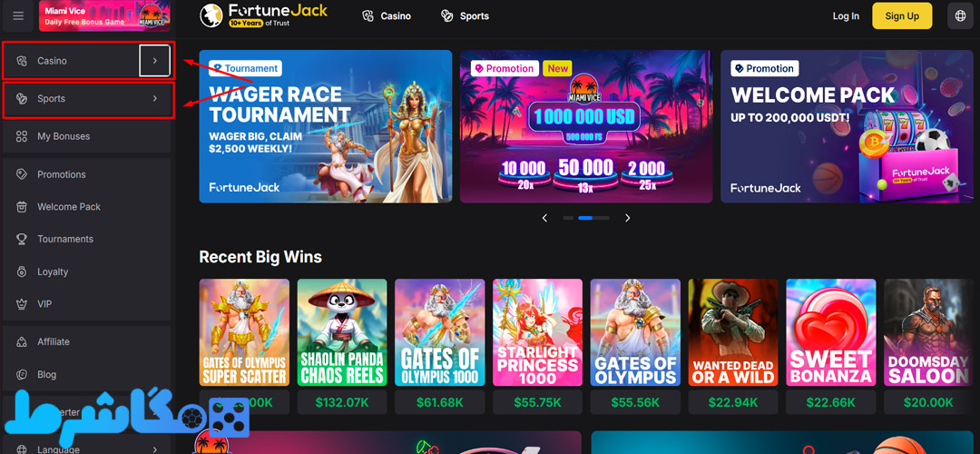Expand the Language sidebar chevron
This screenshot has width=980, height=454.
[x=155, y=449]
